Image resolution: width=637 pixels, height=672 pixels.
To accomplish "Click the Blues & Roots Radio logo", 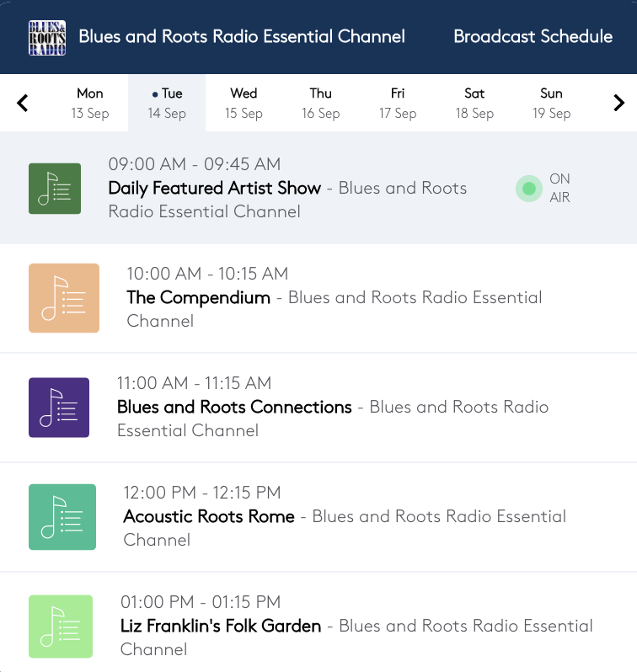I will pyautogui.click(x=47, y=38).
